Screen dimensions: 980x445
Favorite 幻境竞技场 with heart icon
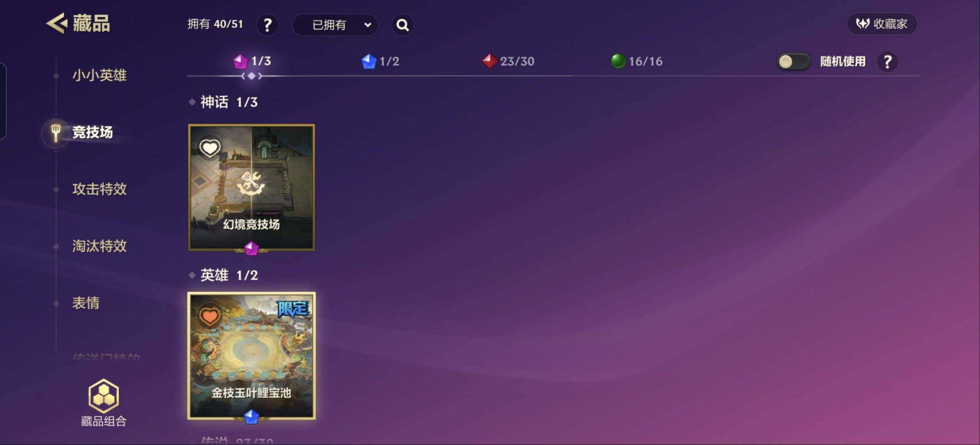(x=210, y=148)
